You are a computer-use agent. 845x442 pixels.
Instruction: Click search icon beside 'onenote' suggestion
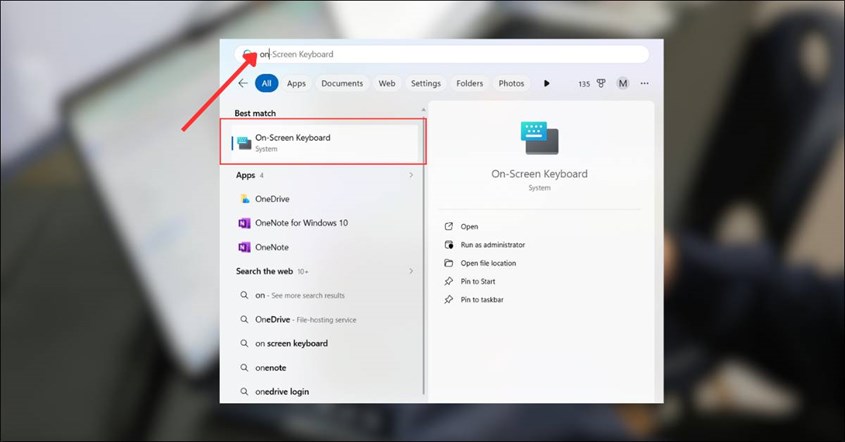(x=244, y=368)
